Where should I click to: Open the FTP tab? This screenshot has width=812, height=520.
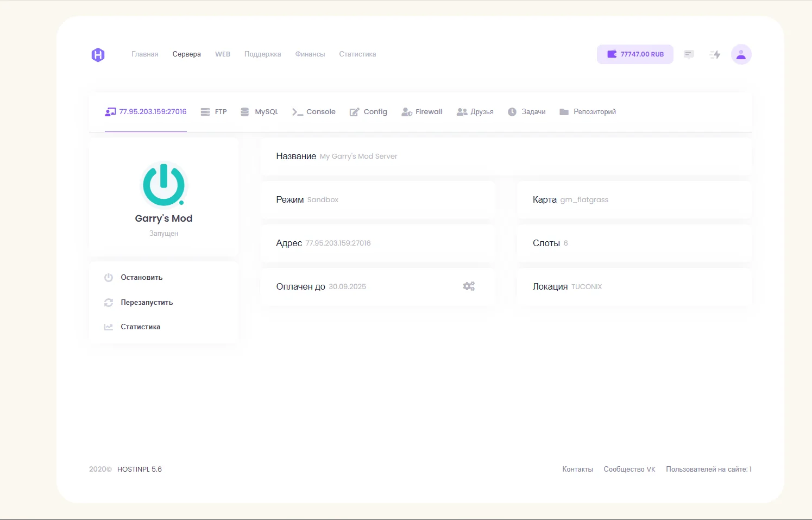click(x=214, y=112)
